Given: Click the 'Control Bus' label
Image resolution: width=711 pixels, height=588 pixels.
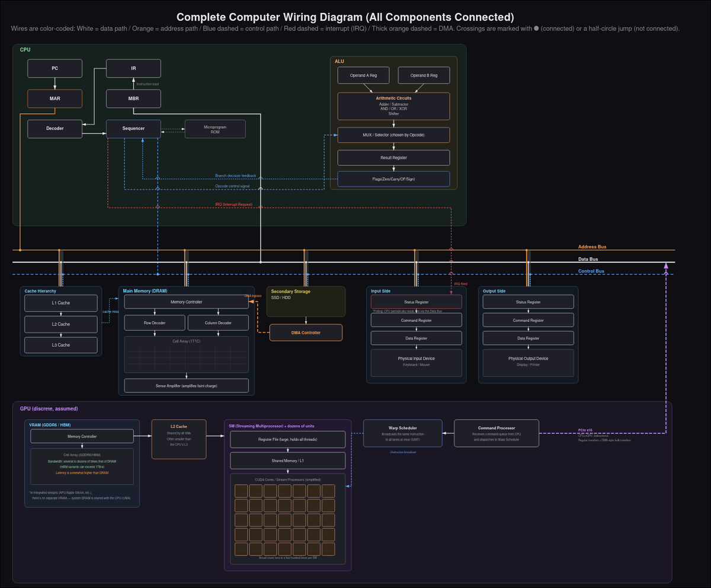Looking at the screenshot, I should [x=591, y=271].
